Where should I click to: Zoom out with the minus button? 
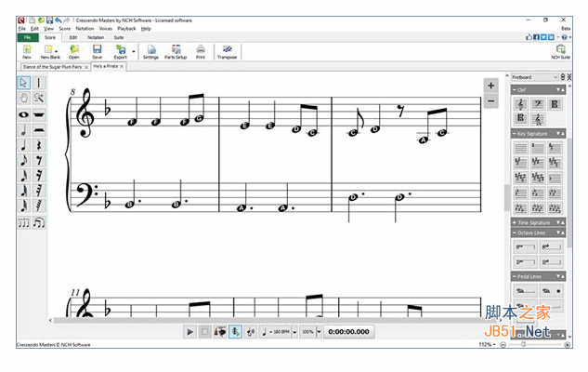[490, 101]
